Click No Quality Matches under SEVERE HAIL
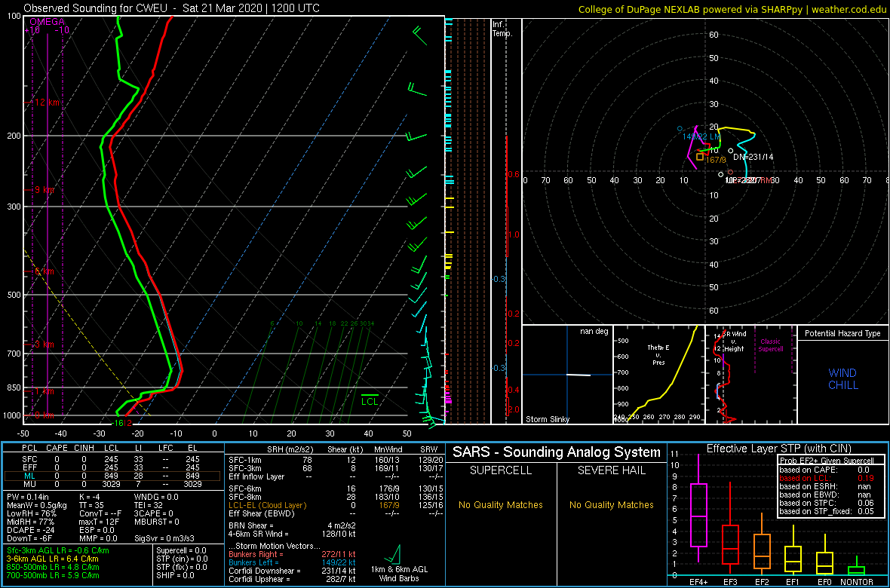 [x=611, y=504]
